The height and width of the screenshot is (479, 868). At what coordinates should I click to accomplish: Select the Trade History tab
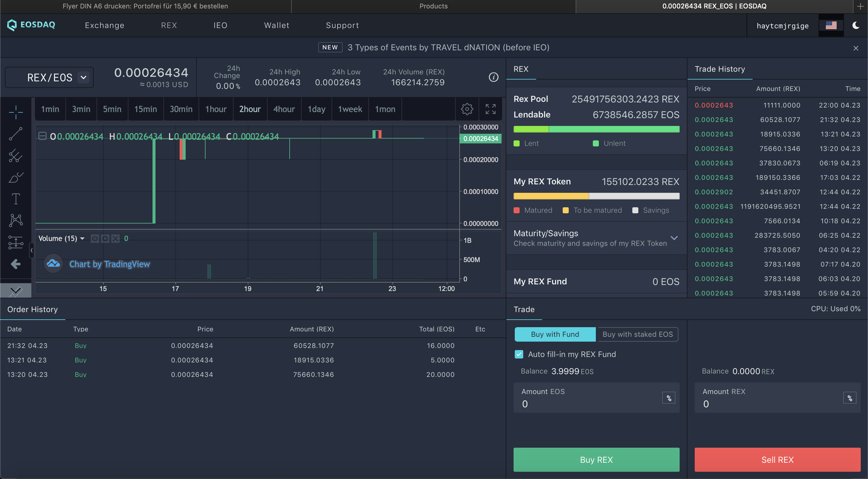720,69
